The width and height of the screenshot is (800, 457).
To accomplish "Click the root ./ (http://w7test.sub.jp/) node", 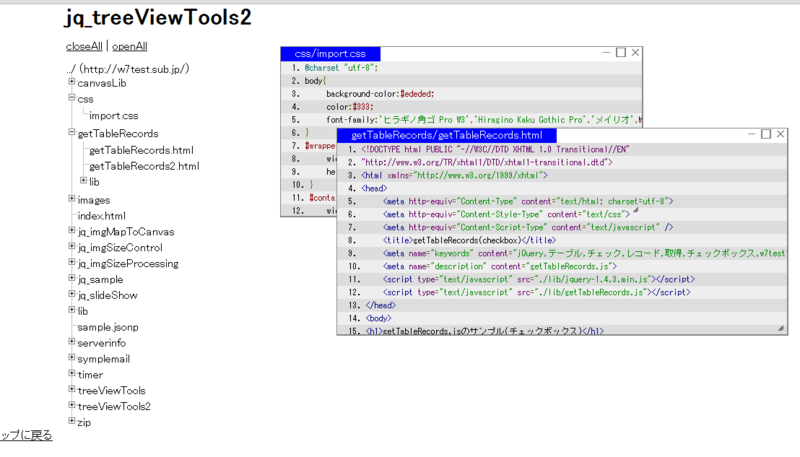I will click(128, 69).
